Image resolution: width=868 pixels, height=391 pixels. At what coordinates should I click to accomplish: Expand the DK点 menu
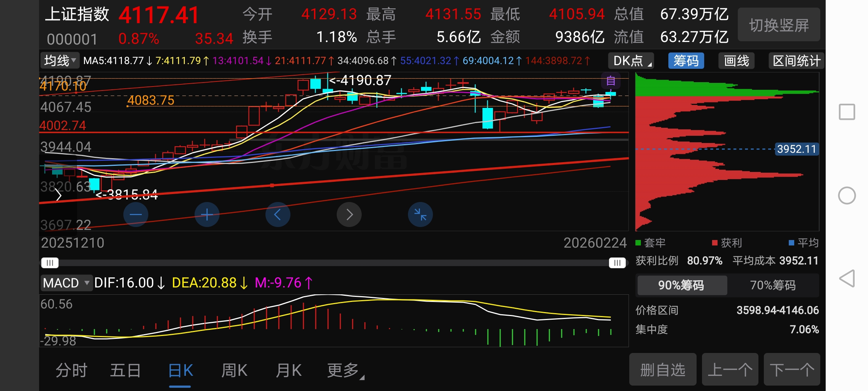[x=631, y=61]
